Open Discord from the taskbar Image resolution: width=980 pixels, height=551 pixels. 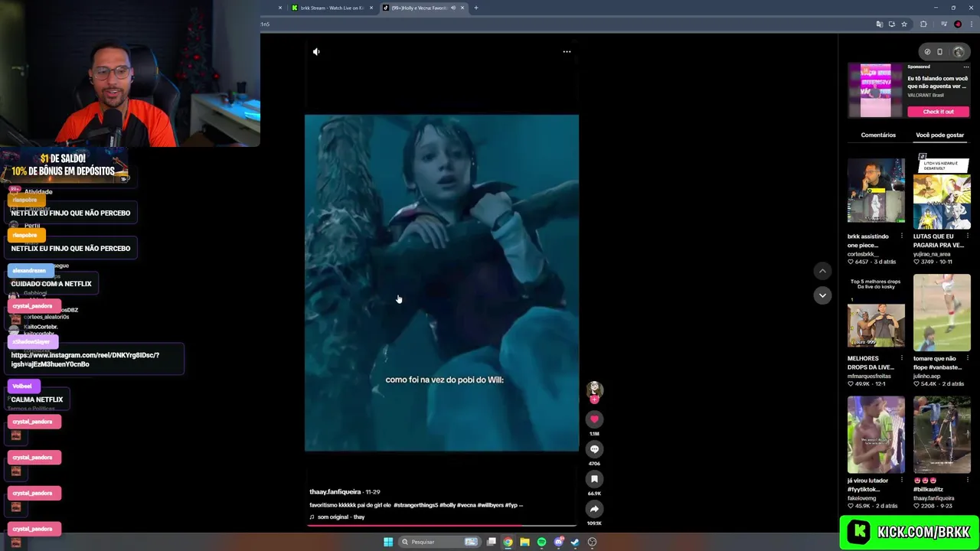pyautogui.click(x=558, y=542)
